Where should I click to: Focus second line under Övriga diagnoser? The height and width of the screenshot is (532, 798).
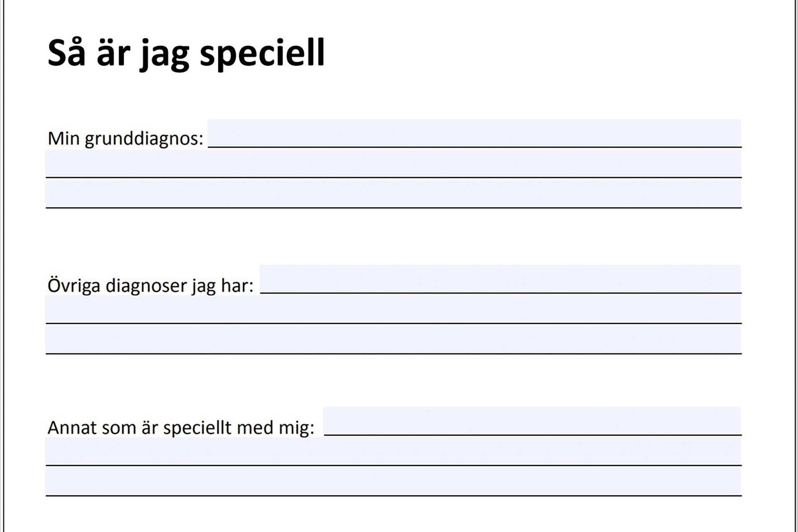click(393, 310)
